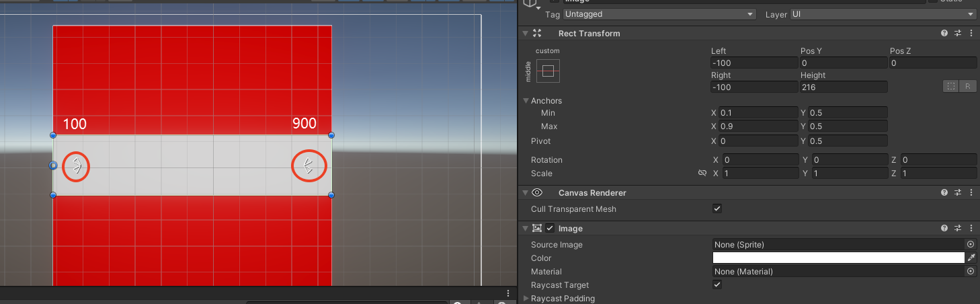Toggle Raycast Target checkbox
The width and height of the screenshot is (980, 304).
(x=717, y=284)
